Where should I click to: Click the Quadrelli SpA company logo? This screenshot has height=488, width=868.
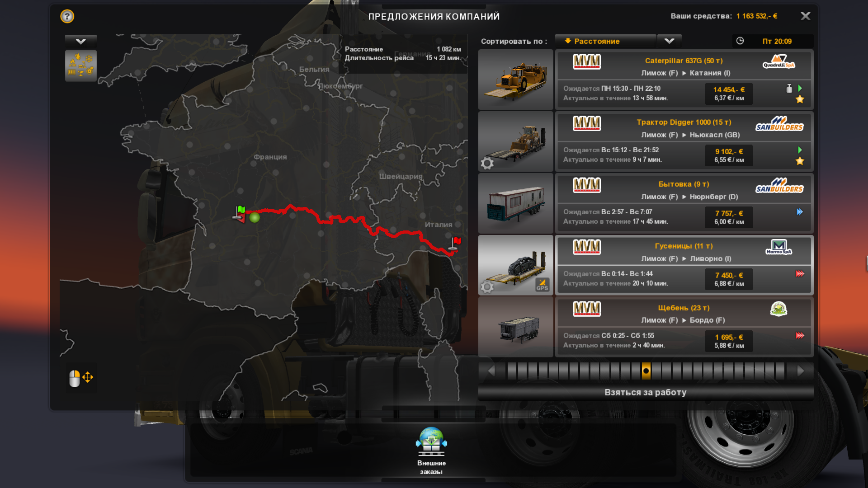[x=778, y=61]
